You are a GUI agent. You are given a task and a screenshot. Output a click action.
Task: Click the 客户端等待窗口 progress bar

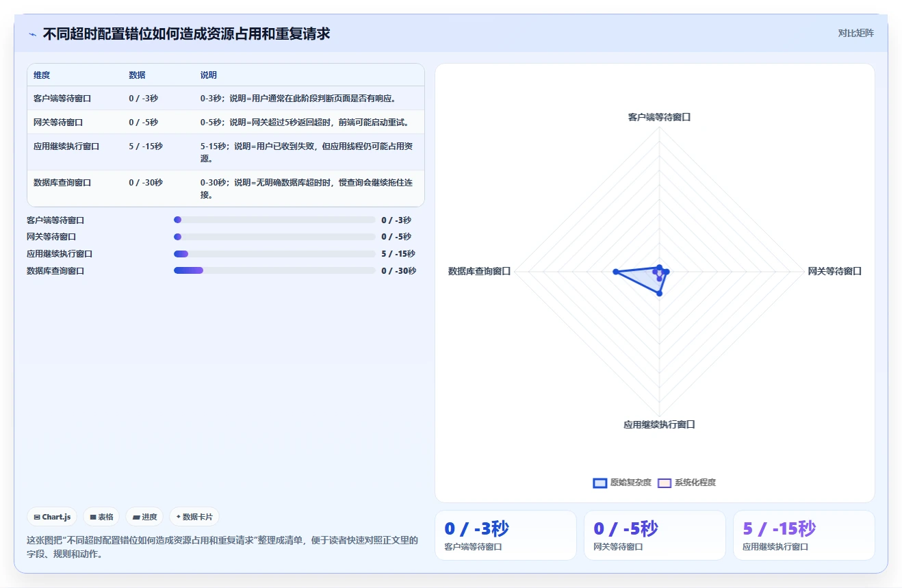pos(274,220)
